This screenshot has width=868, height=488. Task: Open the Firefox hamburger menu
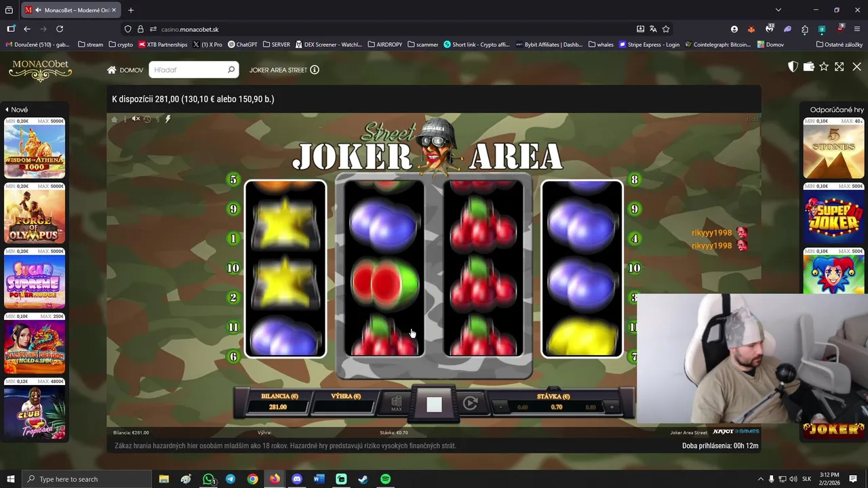(858, 29)
